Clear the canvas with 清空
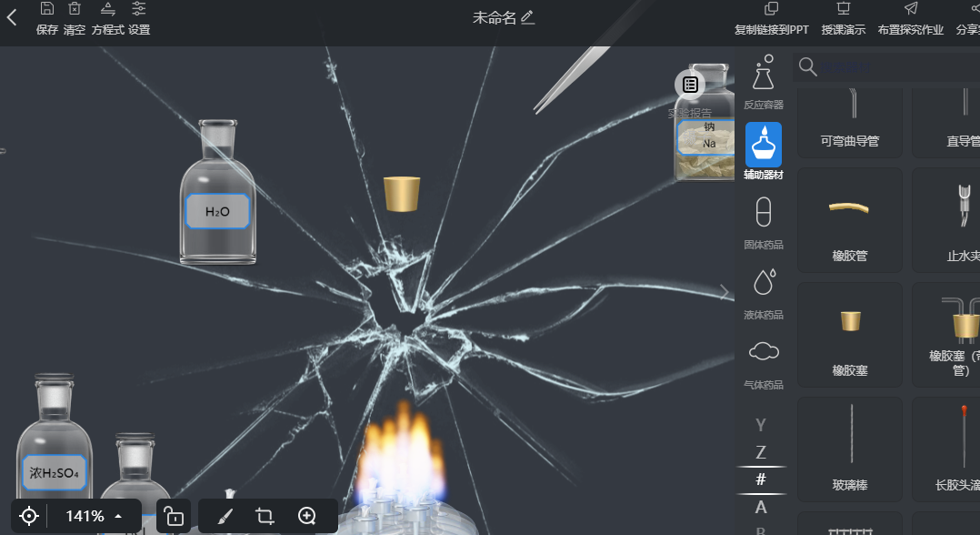Screen dimensions: 980x535 (x=75, y=19)
